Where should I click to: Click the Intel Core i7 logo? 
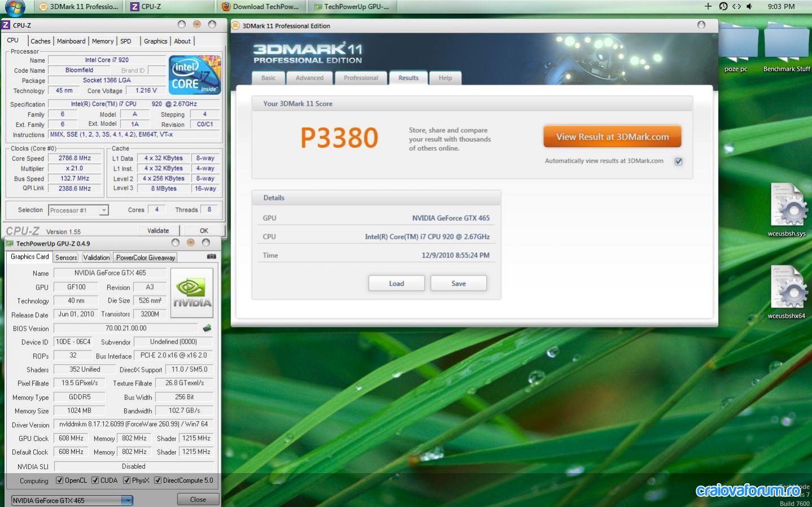(x=194, y=75)
